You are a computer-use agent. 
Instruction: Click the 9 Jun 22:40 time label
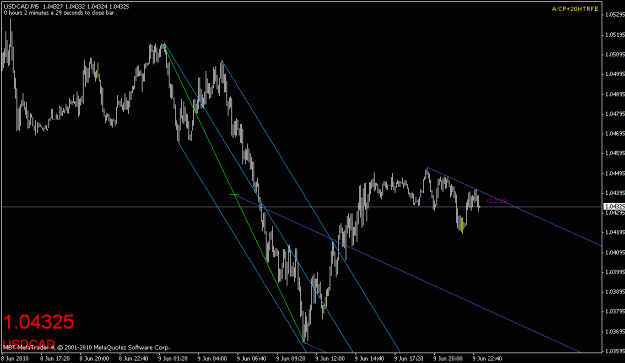[487, 359]
